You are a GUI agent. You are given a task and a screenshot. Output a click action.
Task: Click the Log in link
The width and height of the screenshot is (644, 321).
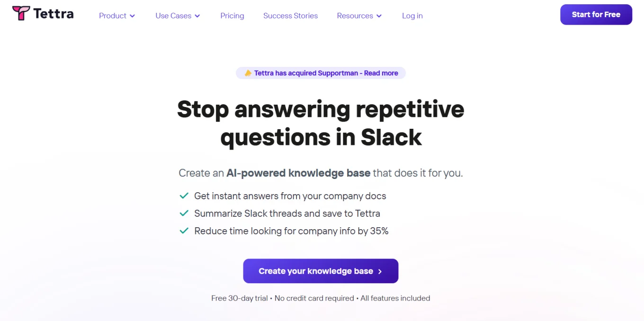click(x=412, y=16)
